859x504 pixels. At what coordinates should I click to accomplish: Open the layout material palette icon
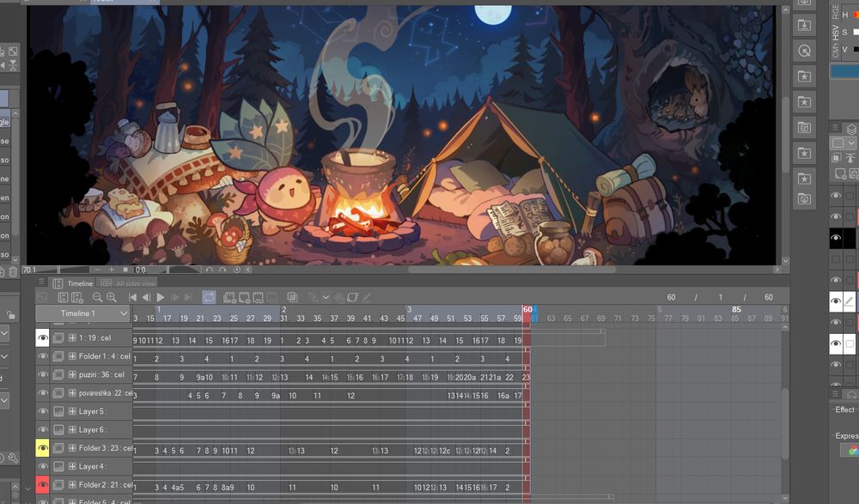point(804,128)
